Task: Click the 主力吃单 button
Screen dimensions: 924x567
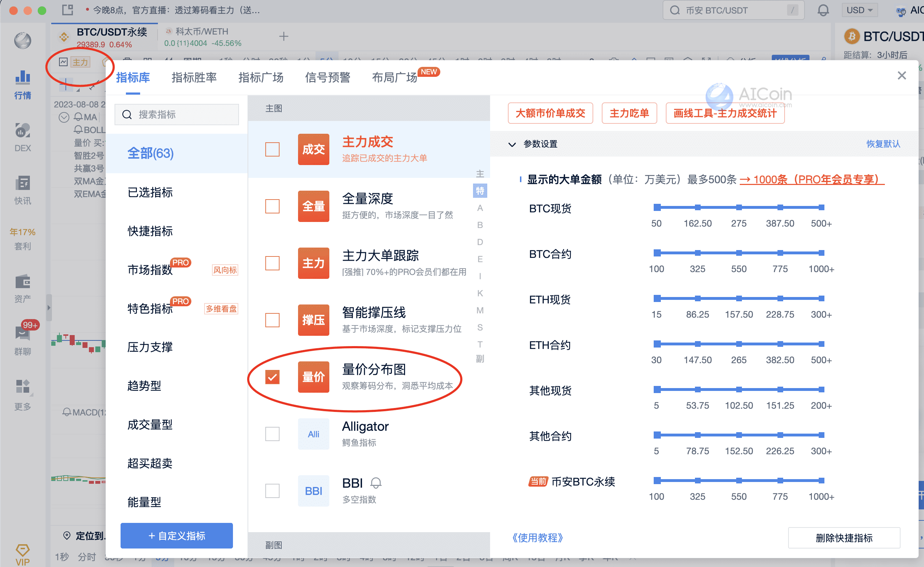Action: click(629, 113)
